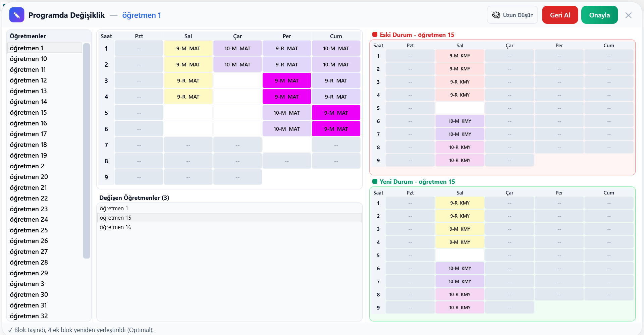Pick öğretmen 2 from the teachers sidebar
Image resolution: width=644 pixels, height=335 pixels.
pos(27,166)
